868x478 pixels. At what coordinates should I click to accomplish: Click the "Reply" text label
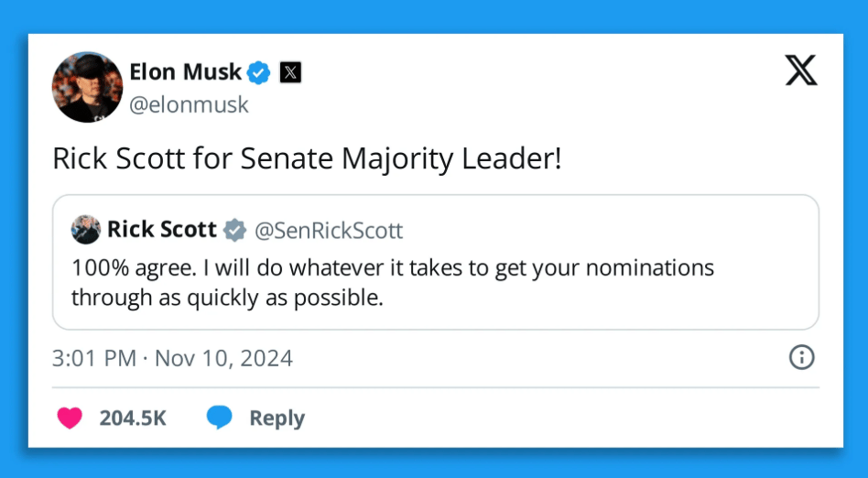click(277, 418)
